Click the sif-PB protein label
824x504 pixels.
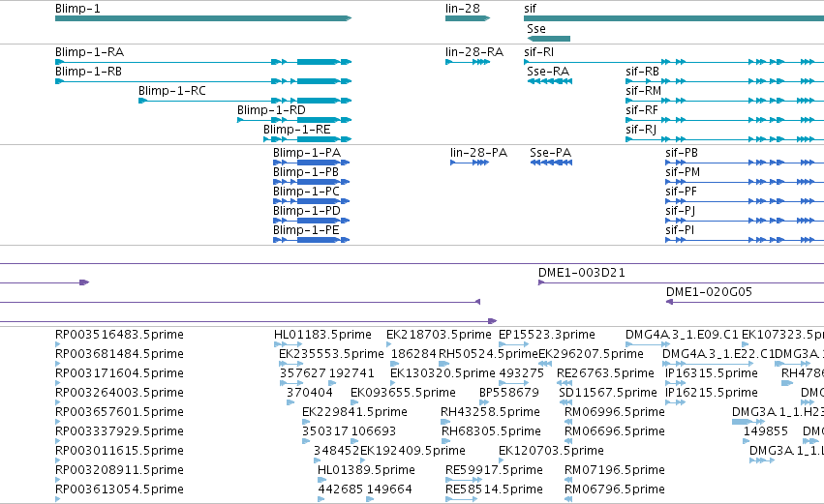pyautogui.click(x=682, y=153)
